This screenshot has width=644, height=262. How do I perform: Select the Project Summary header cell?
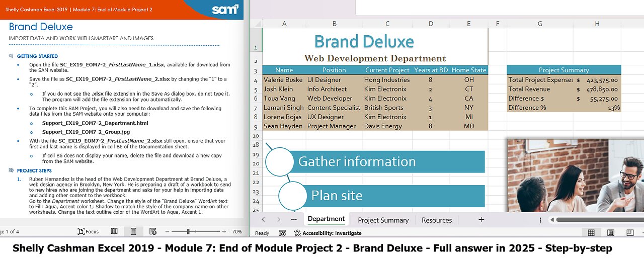[x=564, y=70]
